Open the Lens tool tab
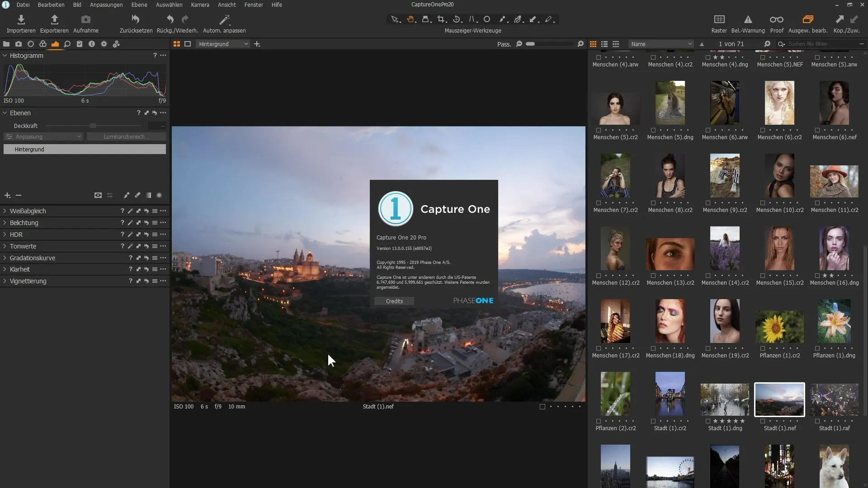 31,44
